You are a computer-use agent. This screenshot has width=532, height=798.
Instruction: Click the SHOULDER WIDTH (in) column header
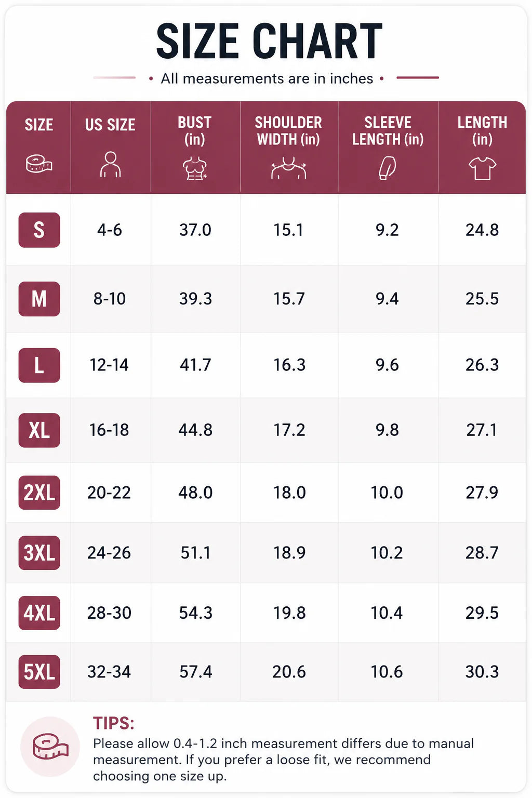click(x=288, y=130)
